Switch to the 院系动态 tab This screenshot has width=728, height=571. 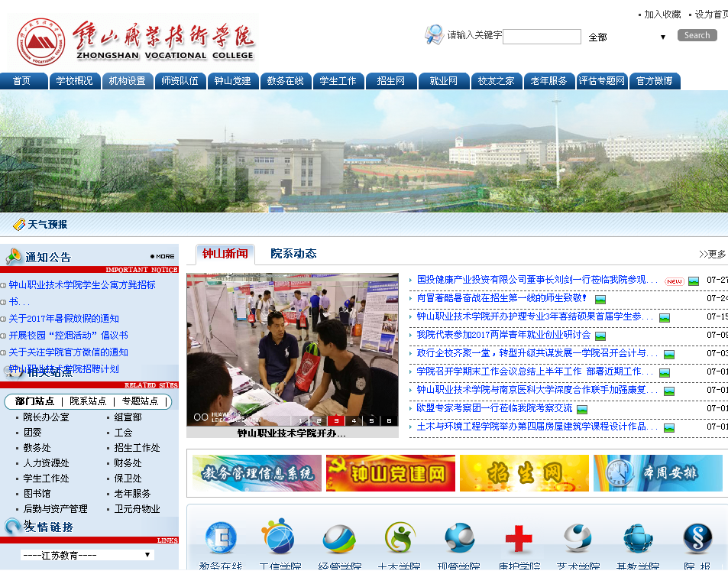click(293, 254)
